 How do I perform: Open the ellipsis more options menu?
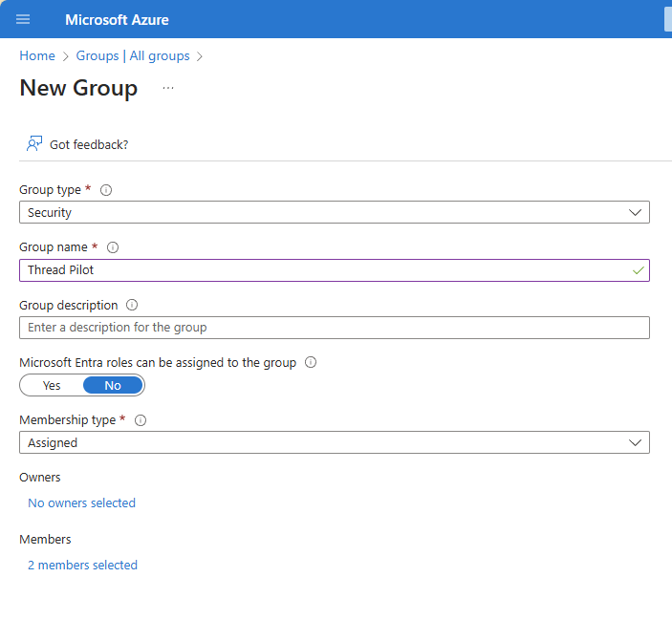click(x=168, y=88)
